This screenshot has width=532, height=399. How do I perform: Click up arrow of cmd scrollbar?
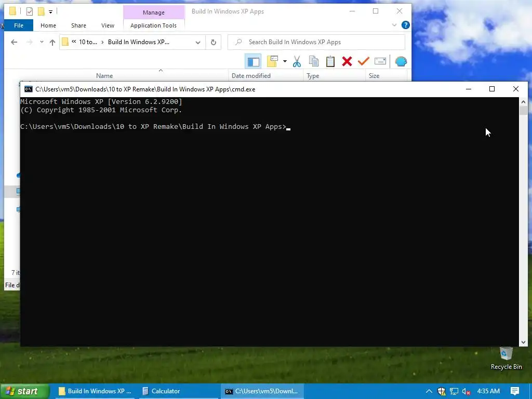[523, 101]
